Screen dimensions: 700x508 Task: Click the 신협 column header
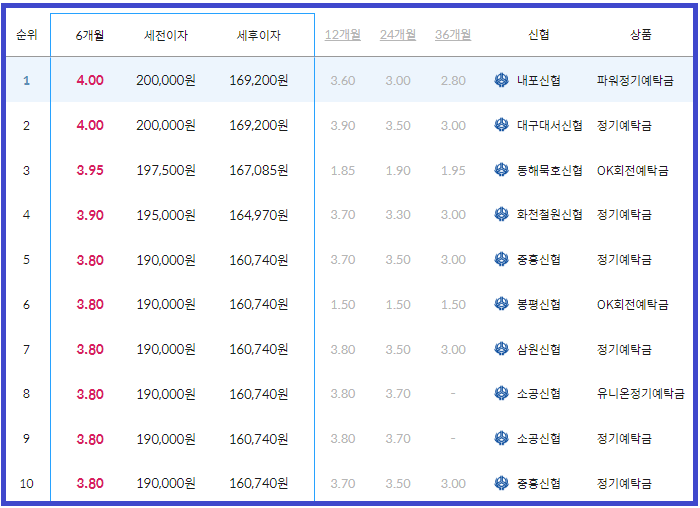pos(538,34)
